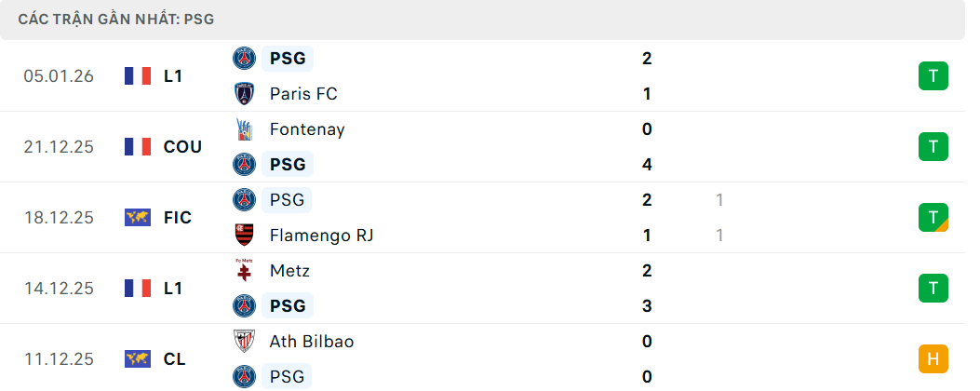Click the Paris FC club crest
This screenshot has height=391, width=980.
click(x=244, y=94)
